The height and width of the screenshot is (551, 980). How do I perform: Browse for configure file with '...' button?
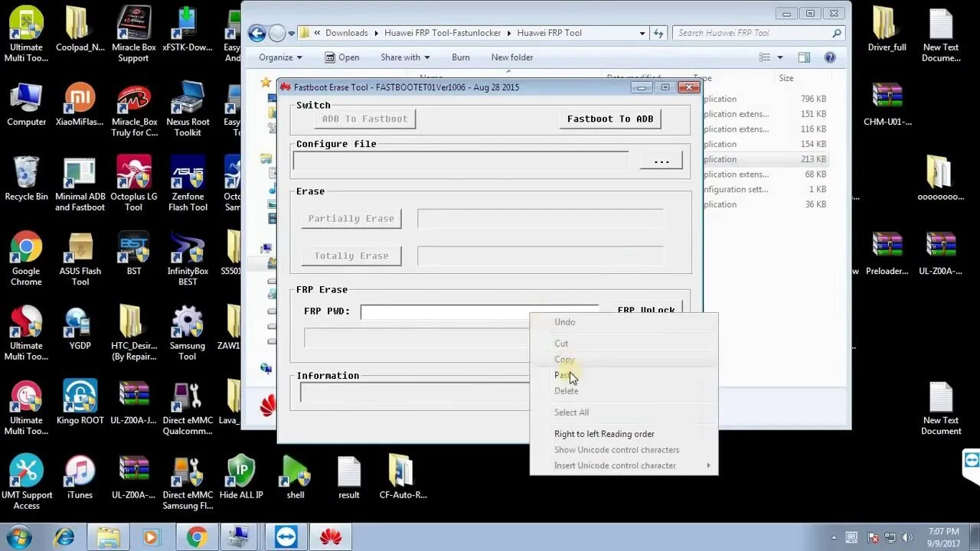661,160
